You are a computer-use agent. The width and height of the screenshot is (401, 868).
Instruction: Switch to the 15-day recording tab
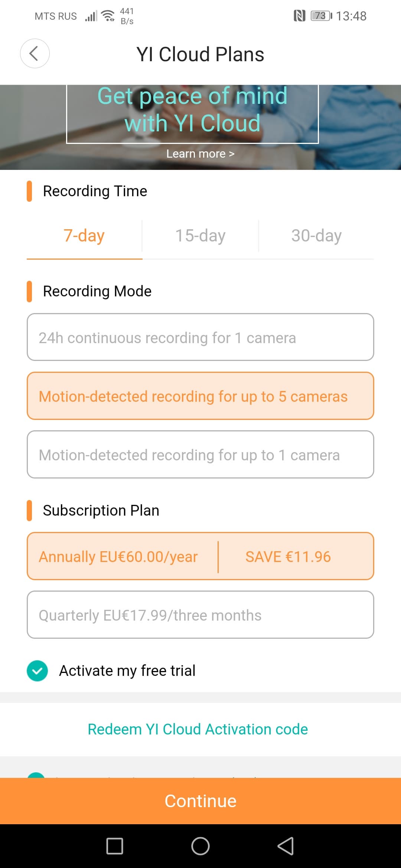200,236
